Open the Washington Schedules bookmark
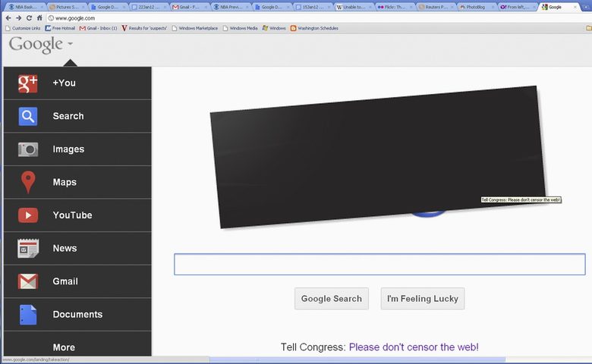Screen dimensions: 592x364 click(314, 28)
